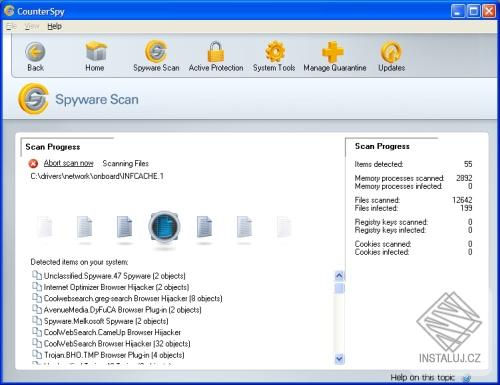Select Unclassified.Spyware.47 Spyware (2 objects)
This screenshot has width=500, height=385.
coord(114,276)
